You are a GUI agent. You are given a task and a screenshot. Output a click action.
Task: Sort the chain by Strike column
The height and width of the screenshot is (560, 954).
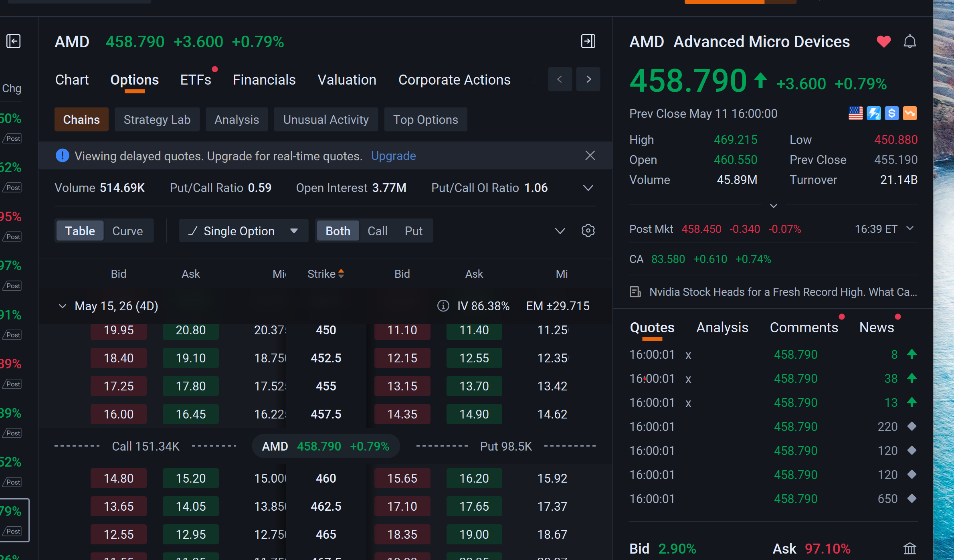click(x=325, y=274)
